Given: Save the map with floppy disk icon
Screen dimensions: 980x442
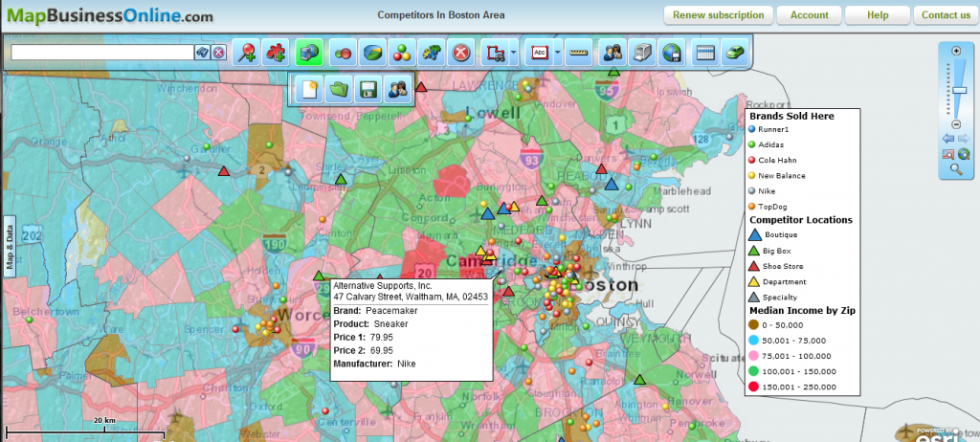Looking at the screenshot, I should (368, 89).
